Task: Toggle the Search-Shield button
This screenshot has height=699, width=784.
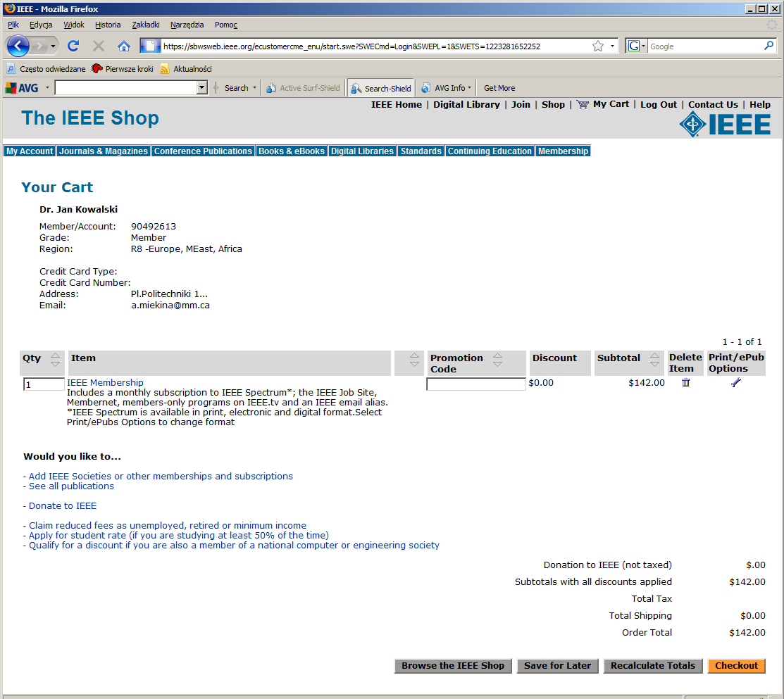Action: [x=381, y=89]
